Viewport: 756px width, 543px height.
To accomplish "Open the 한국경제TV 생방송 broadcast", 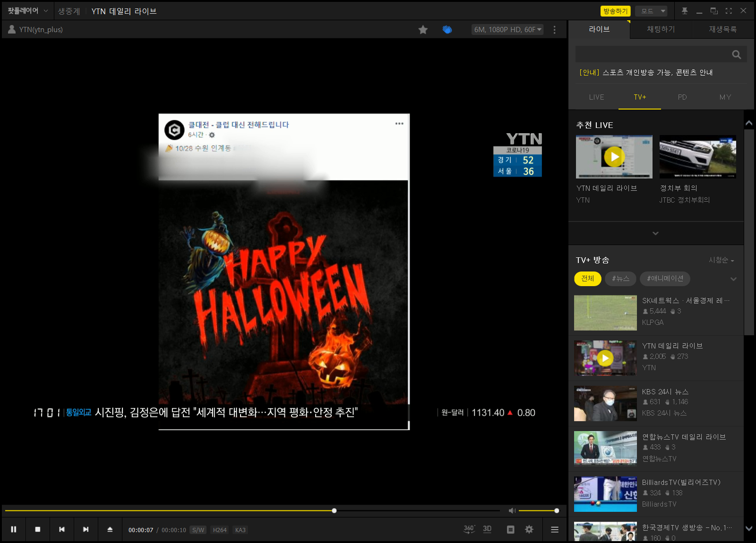I will coord(656,530).
